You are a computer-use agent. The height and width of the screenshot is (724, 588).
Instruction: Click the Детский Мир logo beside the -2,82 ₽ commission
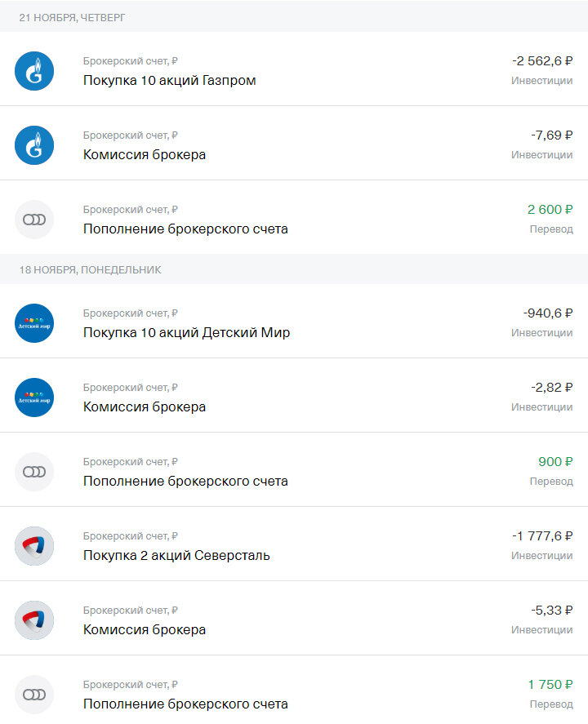point(34,398)
